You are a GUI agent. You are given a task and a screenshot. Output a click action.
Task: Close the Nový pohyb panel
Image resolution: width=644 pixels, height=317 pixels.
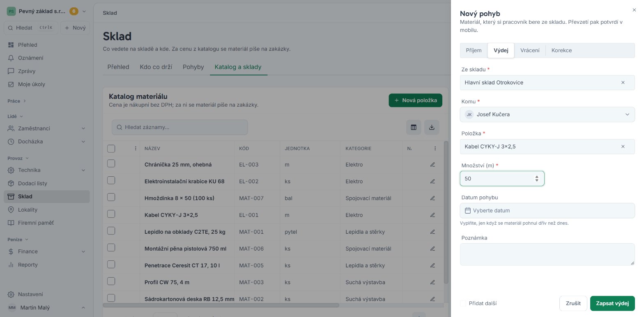pyautogui.click(x=634, y=10)
